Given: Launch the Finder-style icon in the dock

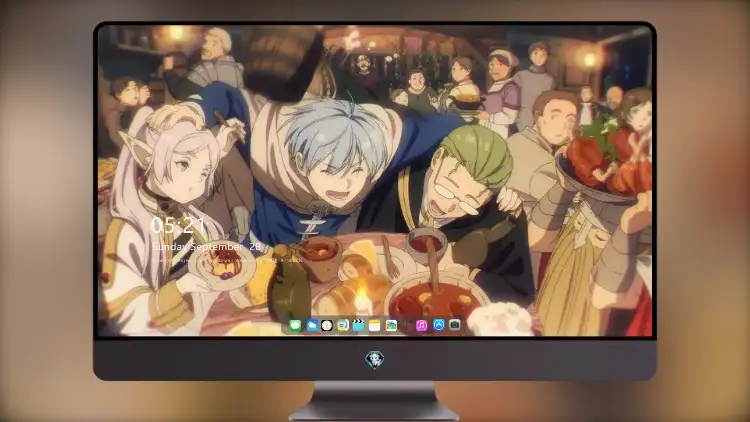Looking at the screenshot, I should point(342,326).
